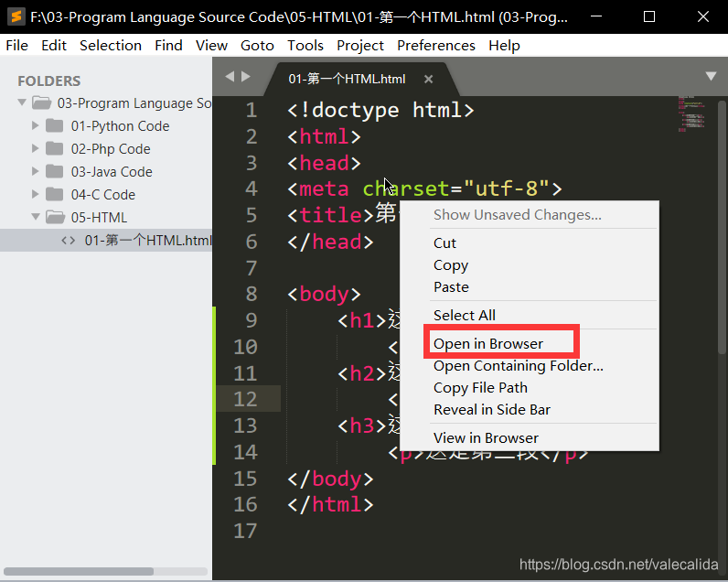Open the Project menu
The height and width of the screenshot is (582, 728).
[360, 46]
